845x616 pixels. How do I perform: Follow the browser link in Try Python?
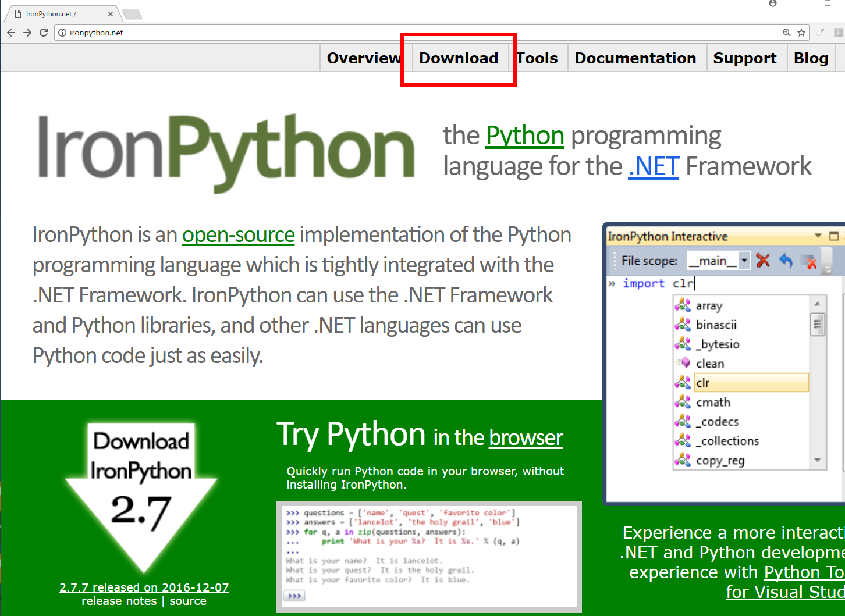[x=526, y=438]
